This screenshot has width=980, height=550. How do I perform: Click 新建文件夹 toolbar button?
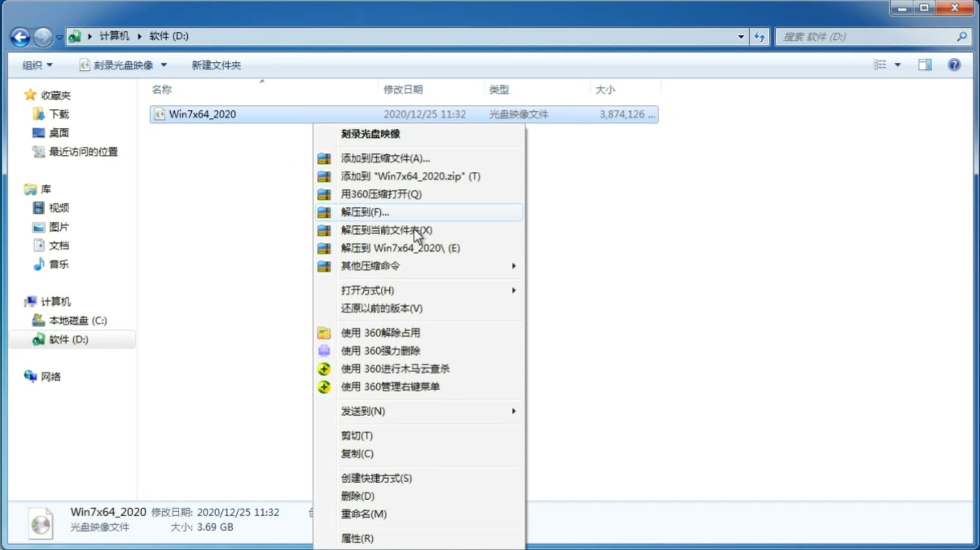point(216,65)
